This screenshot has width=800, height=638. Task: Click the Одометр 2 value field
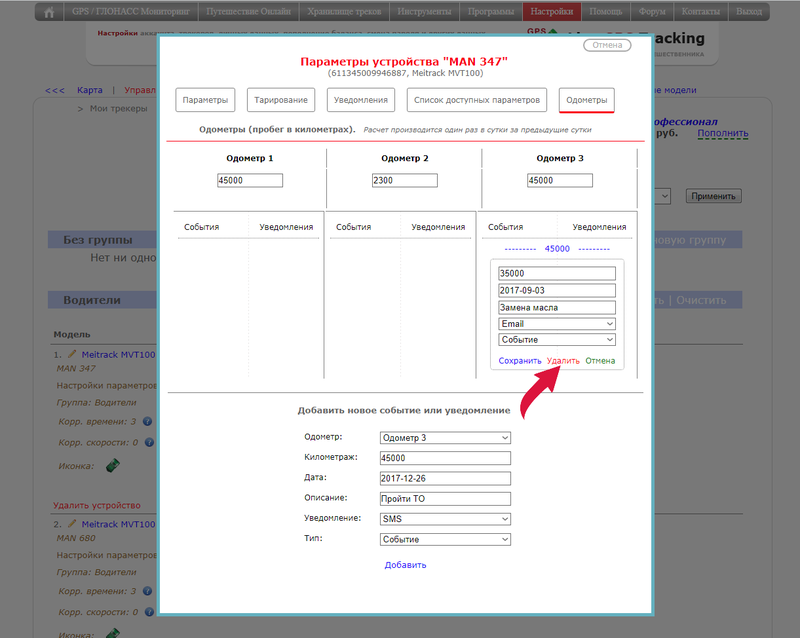[x=405, y=181]
